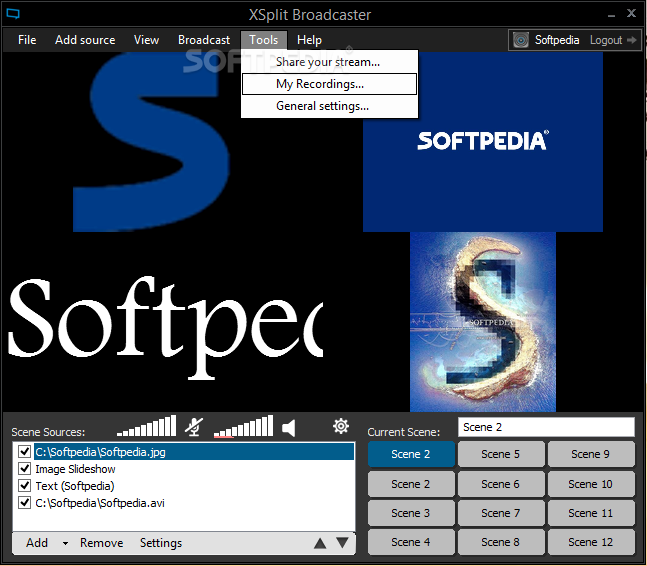The height and width of the screenshot is (566, 647).
Task: Switch to Scene 5
Action: coord(501,454)
